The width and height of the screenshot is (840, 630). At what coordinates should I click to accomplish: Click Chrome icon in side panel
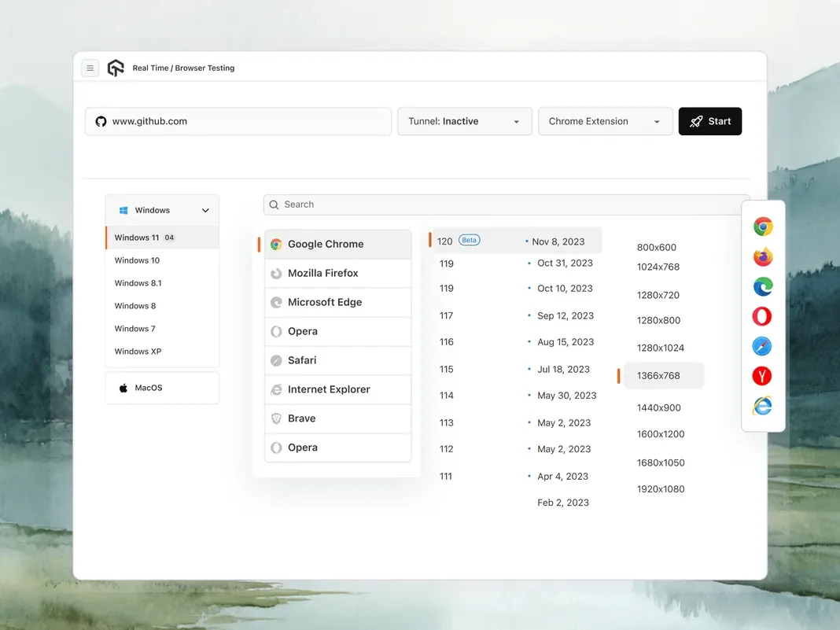pyautogui.click(x=763, y=227)
